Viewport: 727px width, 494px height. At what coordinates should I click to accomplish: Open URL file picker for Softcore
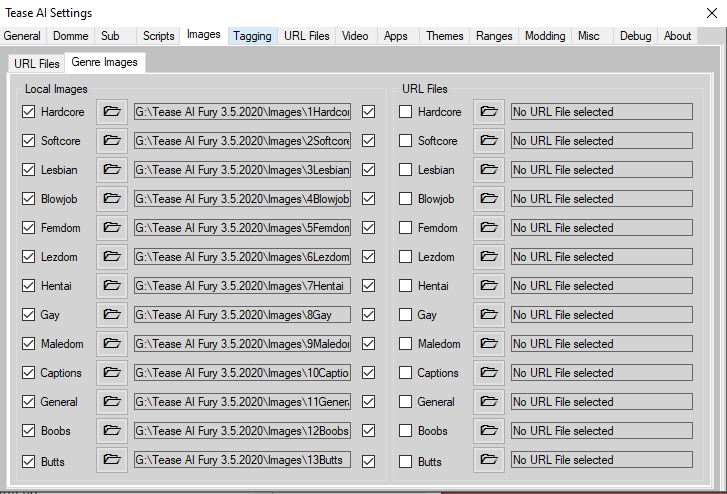coord(489,141)
